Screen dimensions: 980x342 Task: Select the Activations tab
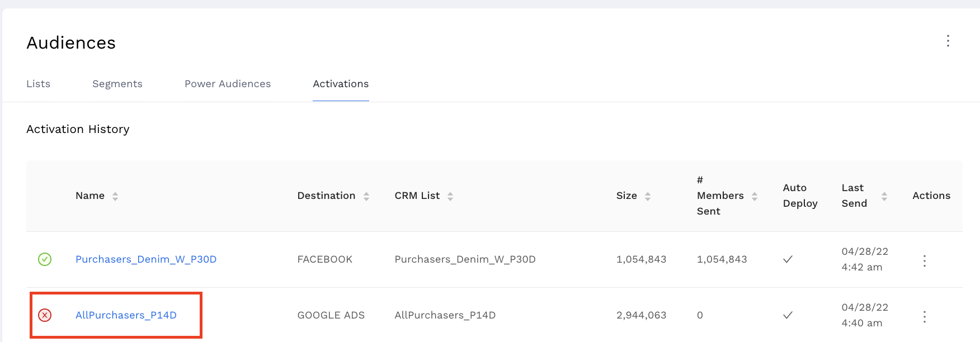(x=341, y=84)
